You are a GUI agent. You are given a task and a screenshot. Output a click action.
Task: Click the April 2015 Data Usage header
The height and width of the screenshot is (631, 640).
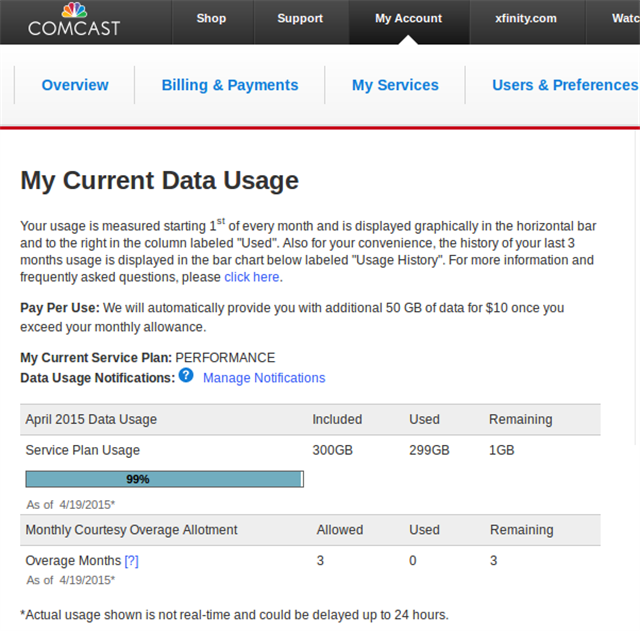click(91, 420)
